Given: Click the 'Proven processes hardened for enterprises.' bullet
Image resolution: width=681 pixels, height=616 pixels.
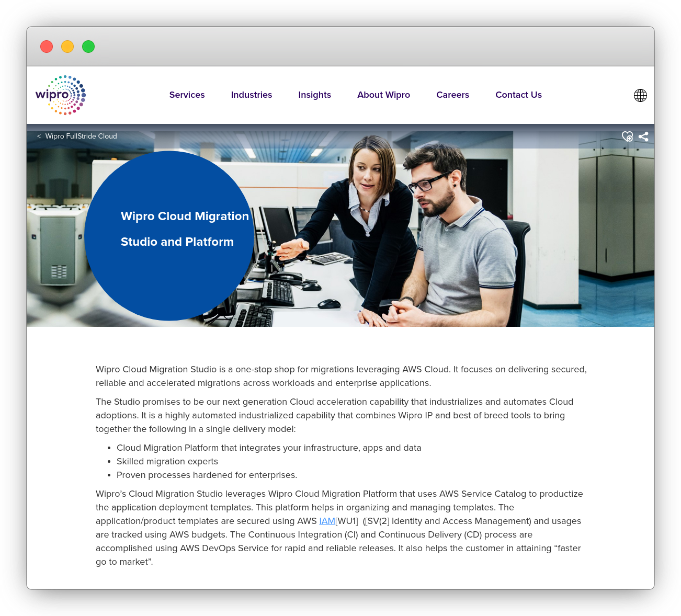Looking at the screenshot, I should point(207,475).
